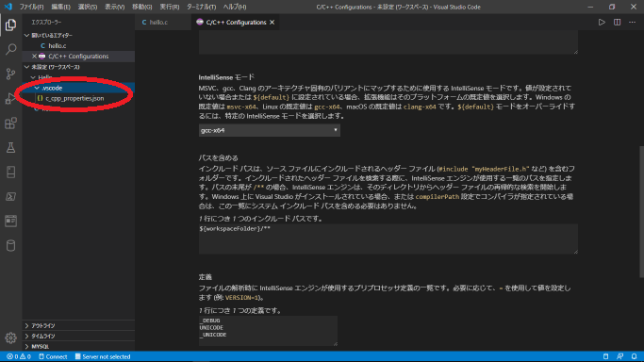Image resolution: width=644 pixels, height=362 pixels.
Task: Click Server not selected in status bar
Action: click(x=103, y=356)
